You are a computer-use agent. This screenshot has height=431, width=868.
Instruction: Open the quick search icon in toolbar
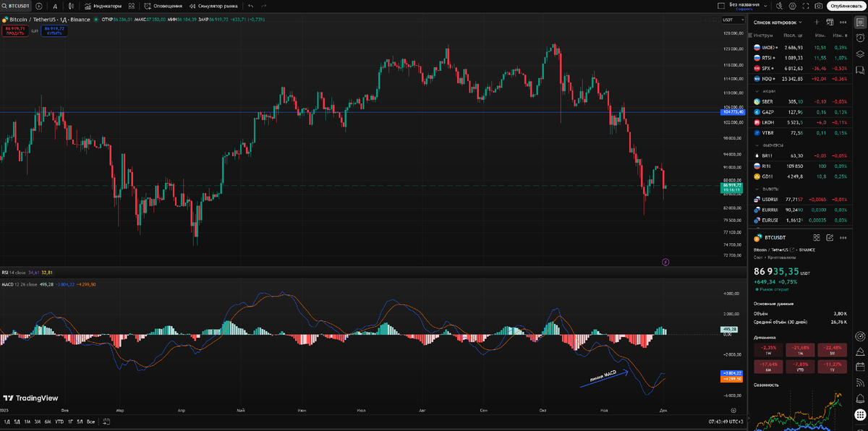(779, 6)
